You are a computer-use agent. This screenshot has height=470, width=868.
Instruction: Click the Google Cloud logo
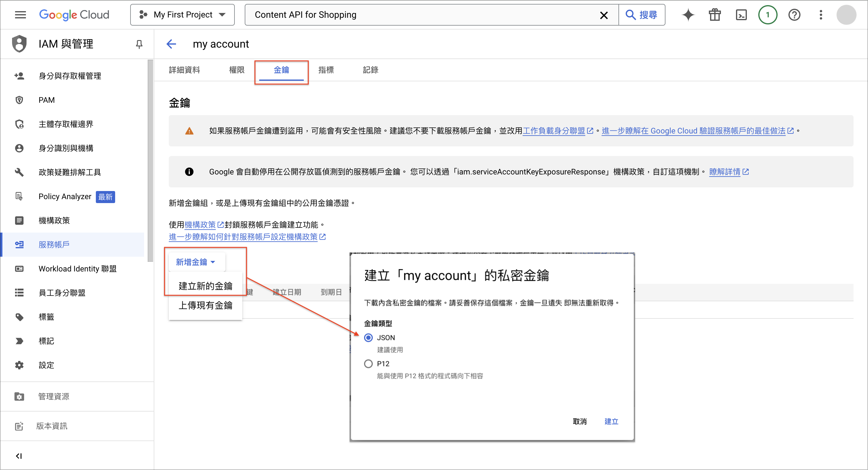pos(74,15)
